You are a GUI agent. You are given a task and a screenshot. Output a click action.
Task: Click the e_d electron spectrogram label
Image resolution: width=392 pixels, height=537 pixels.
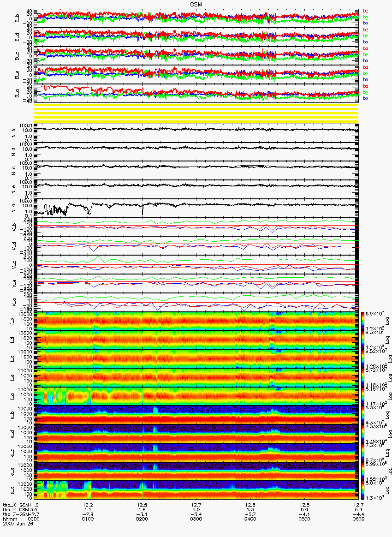coord(12,434)
